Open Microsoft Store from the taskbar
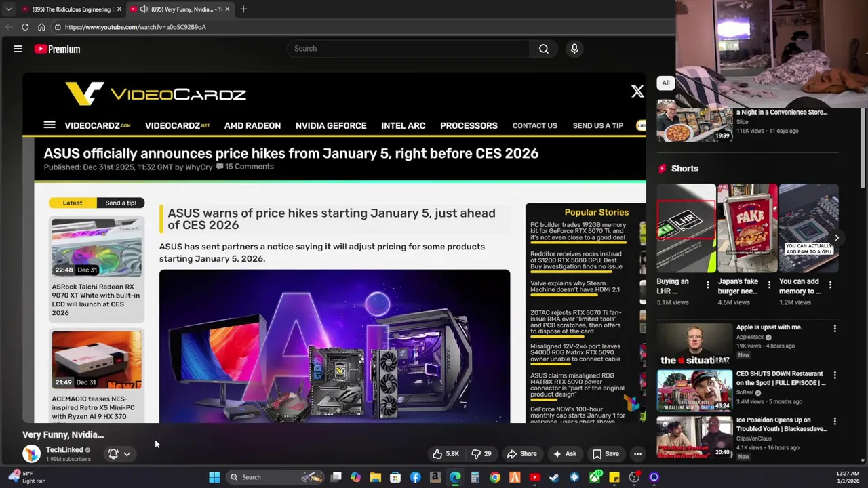Image resolution: width=868 pixels, height=488 pixels. (x=395, y=477)
